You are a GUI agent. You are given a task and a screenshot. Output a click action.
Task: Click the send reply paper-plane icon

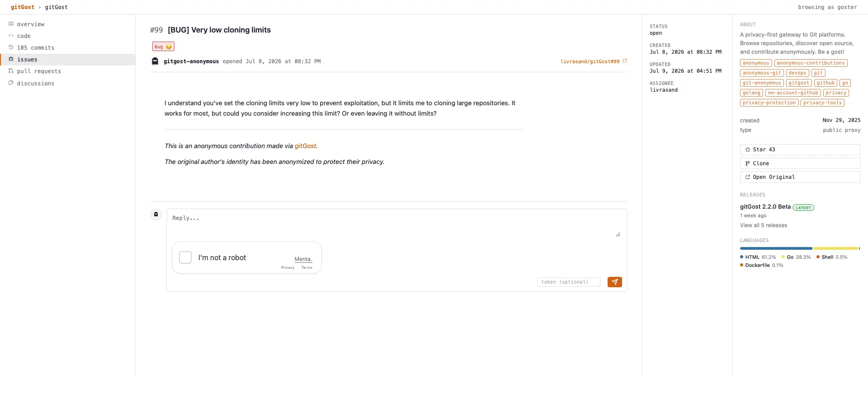tap(614, 282)
